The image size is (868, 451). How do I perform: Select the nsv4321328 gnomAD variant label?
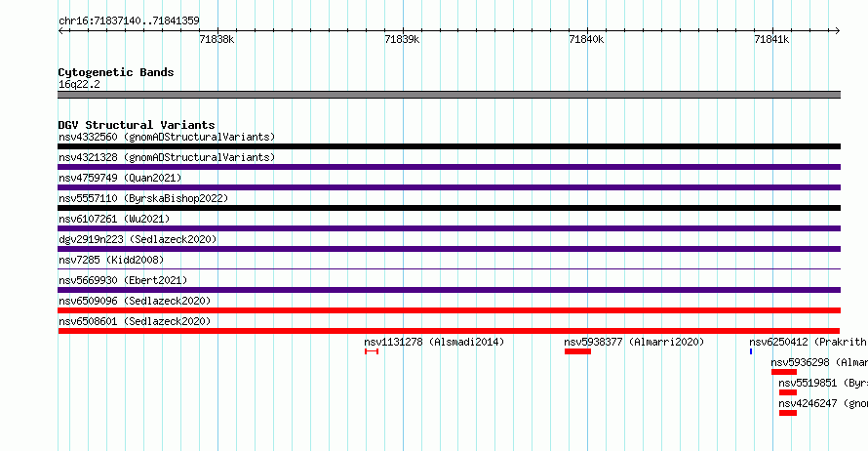(x=167, y=157)
